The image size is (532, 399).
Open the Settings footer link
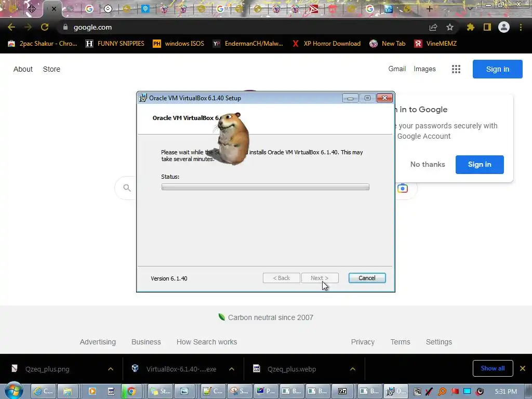pyautogui.click(x=439, y=342)
